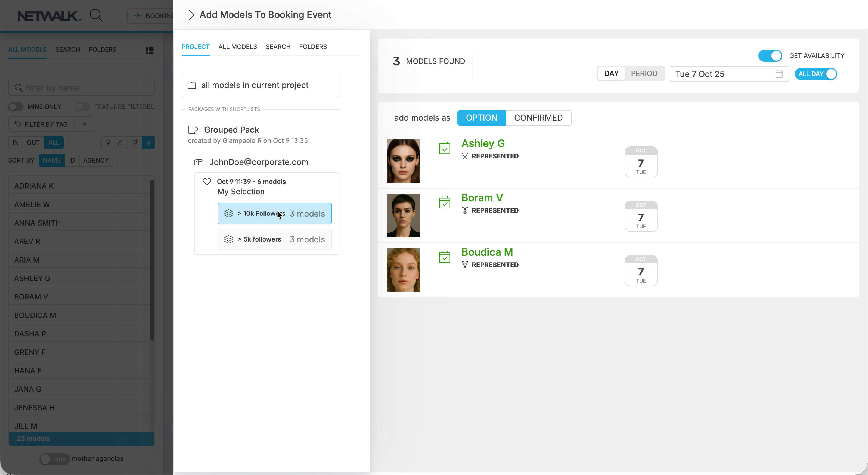The width and height of the screenshot is (868, 475).
Task: Click the availability calendar icon beside Ashley G
Action: [x=444, y=148]
